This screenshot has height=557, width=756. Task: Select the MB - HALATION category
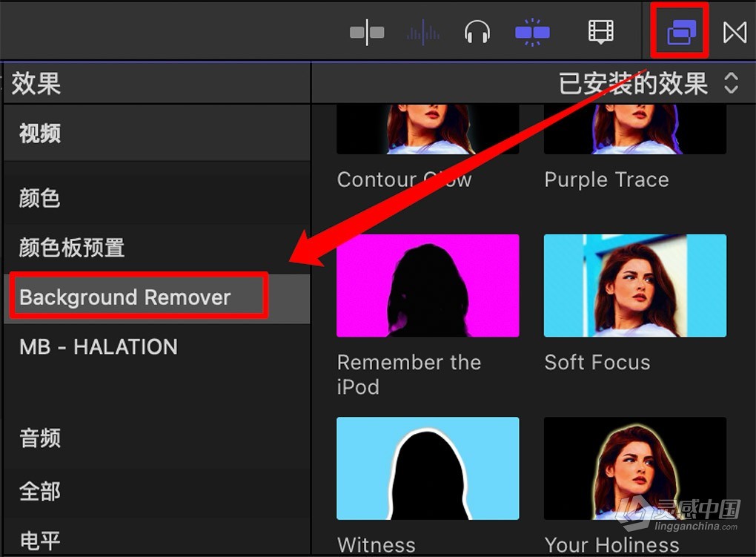tap(156, 347)
